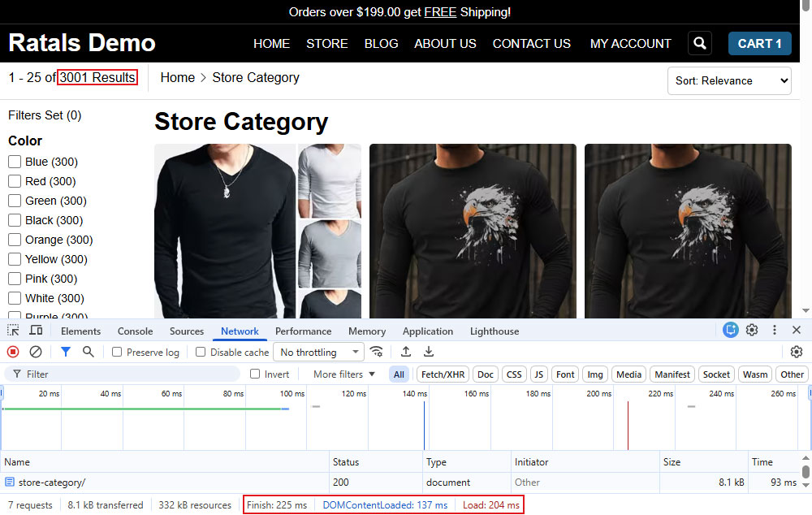Toggle the device toolbar icon
Image resolution: width=812 pixels, height=515 pixels.
[x=36, y=331]
